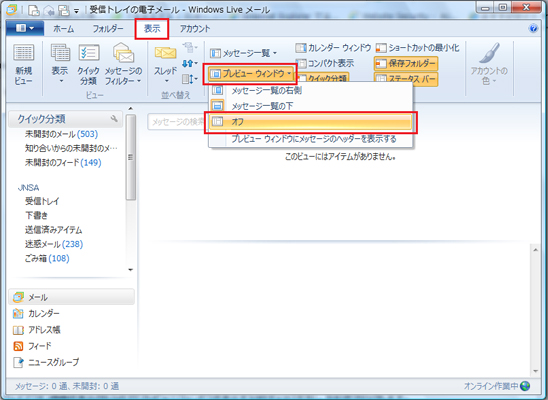Click message pane scroll down arrow

click(x=535, y=371)
